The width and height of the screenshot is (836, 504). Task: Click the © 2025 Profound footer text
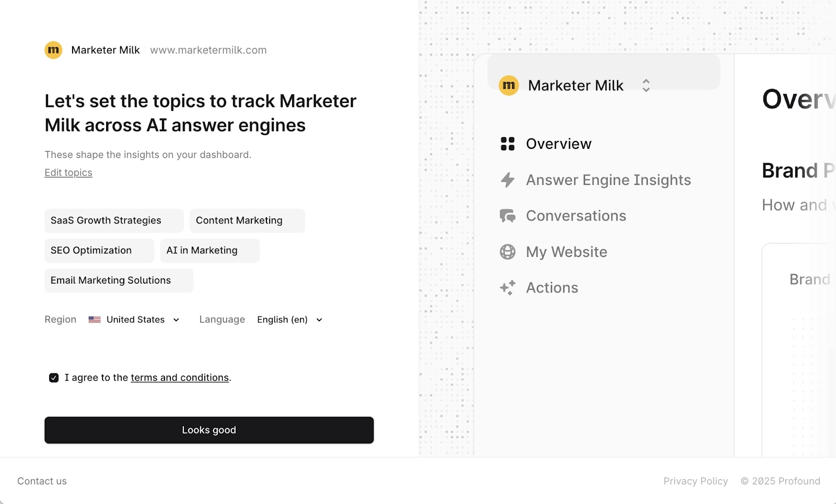pyautogui.click(x=781, y=481)
